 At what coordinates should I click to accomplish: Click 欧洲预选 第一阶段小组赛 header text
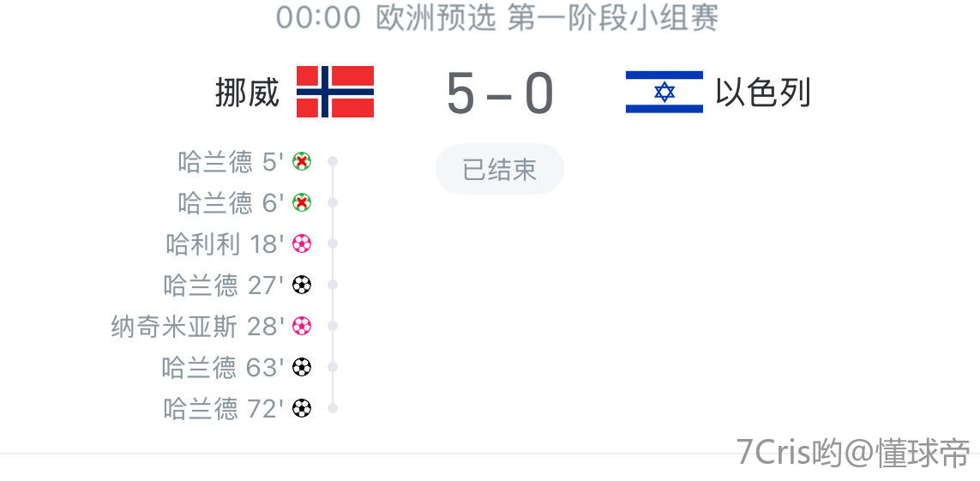pyautogui.click(x=547, y=17)
